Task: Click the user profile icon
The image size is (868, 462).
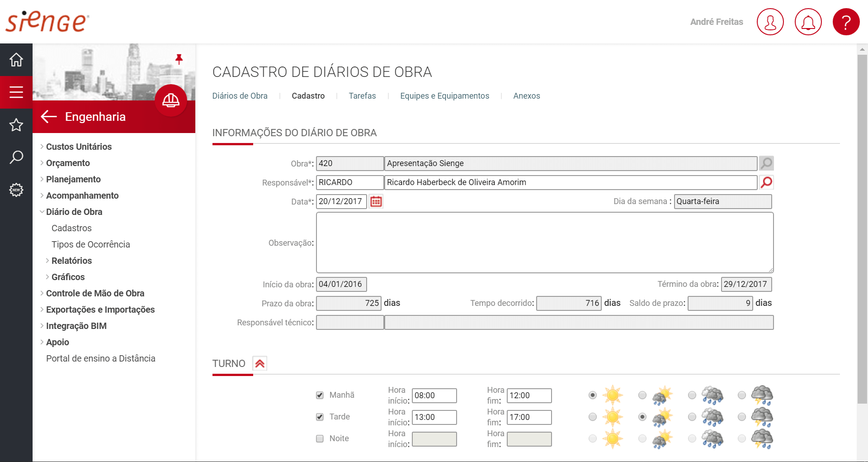Action: [x=770, y=22]
